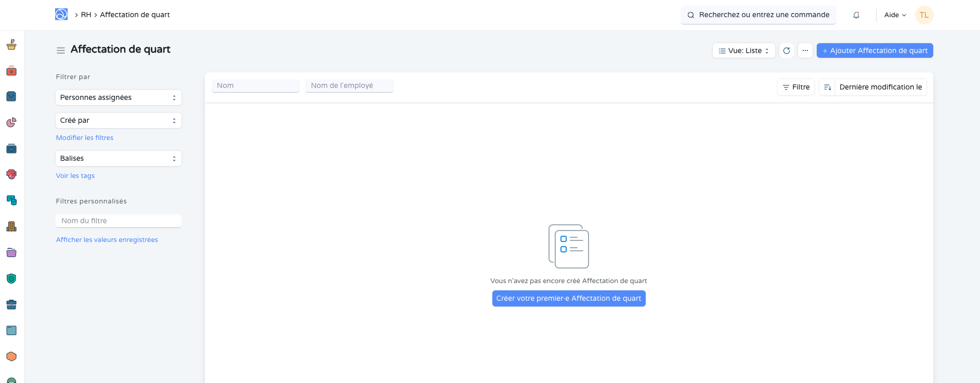The height and width of the screenshot is (383, 980).
Task: Open the Balises dropdown
Action: pos(118,159)
